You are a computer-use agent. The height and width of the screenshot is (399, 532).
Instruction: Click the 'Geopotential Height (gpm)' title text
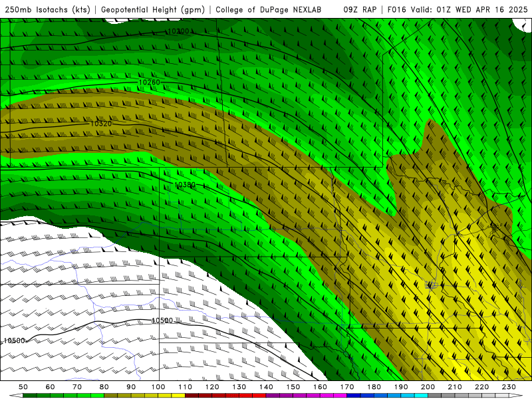153,9
